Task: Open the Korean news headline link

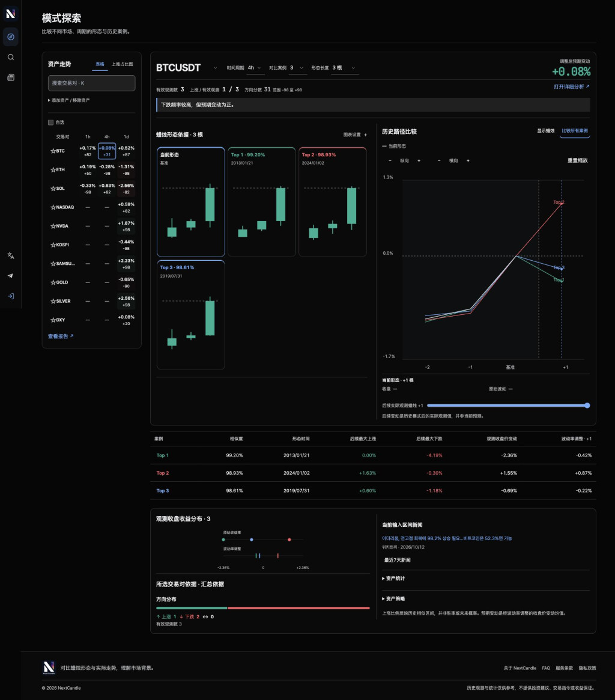Action: click(447, 538)
